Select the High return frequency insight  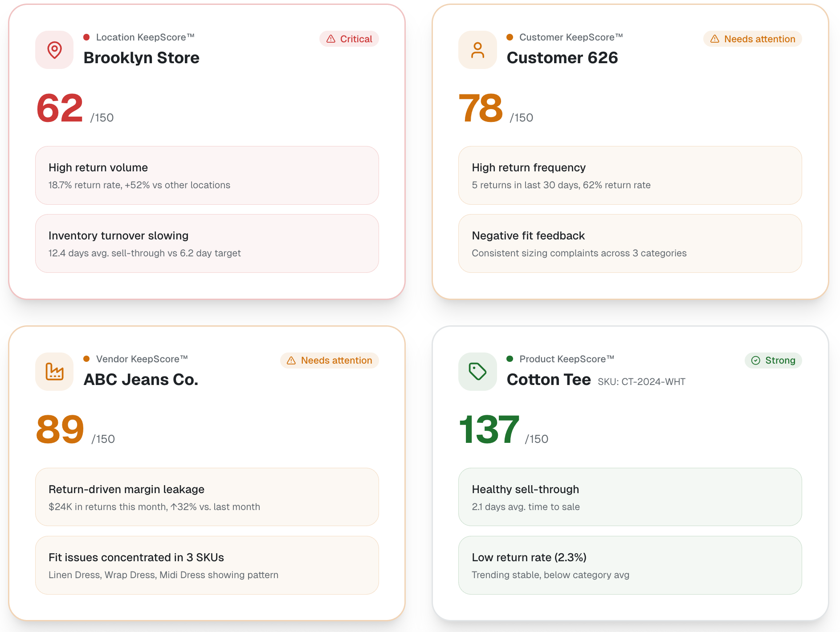coord(630,175)
